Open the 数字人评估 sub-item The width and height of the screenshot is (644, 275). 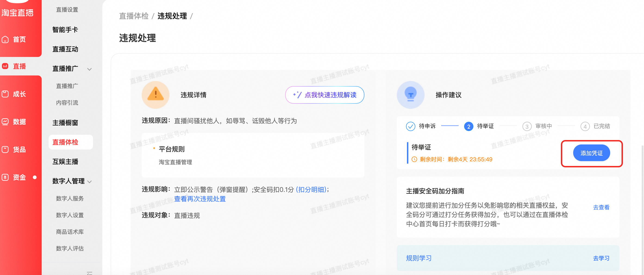(70, 248)
